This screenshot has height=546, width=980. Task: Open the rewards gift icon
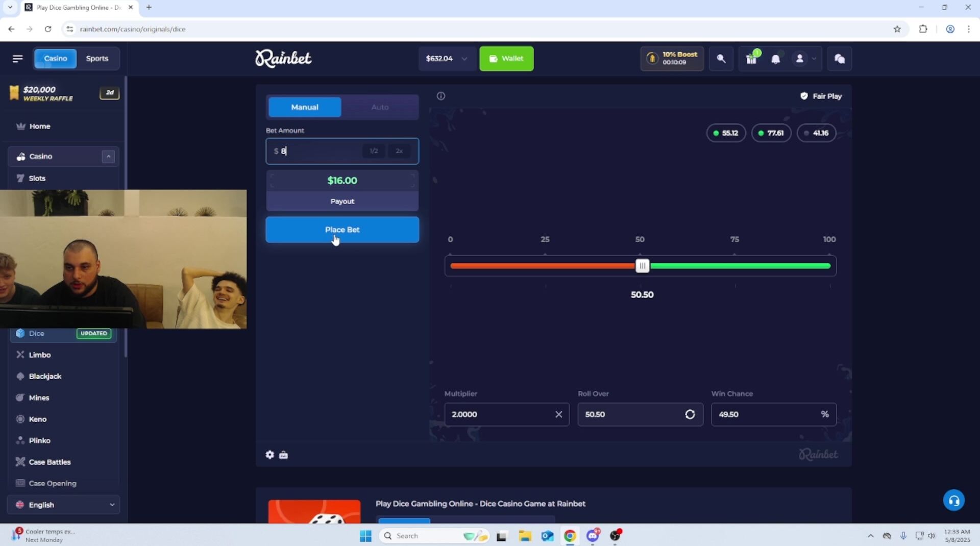[751, 59]
